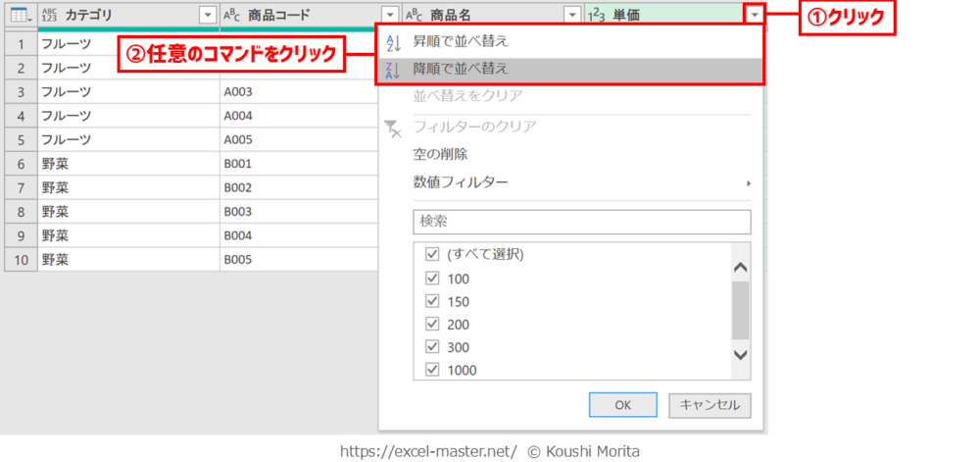This screenshot has height=462, width=980.
Task: Click the 単価 column 123 type icon
Action: (x=596, y=15)
